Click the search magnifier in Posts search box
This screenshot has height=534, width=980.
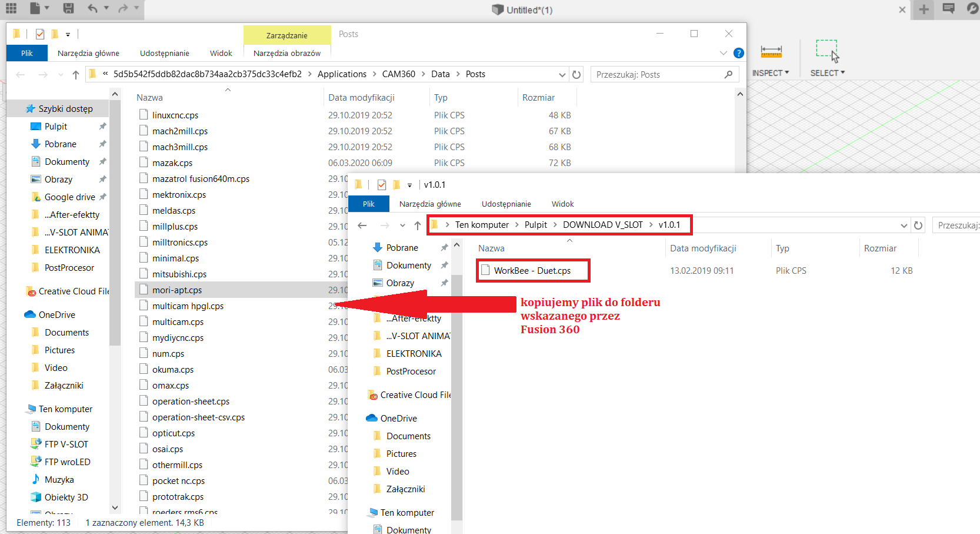[x=728, y=75]
